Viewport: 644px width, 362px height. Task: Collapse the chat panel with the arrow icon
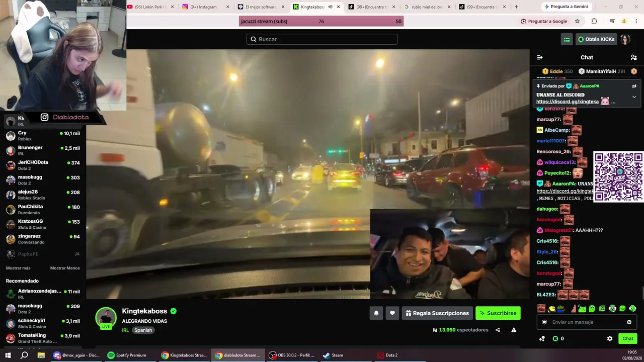540,57
